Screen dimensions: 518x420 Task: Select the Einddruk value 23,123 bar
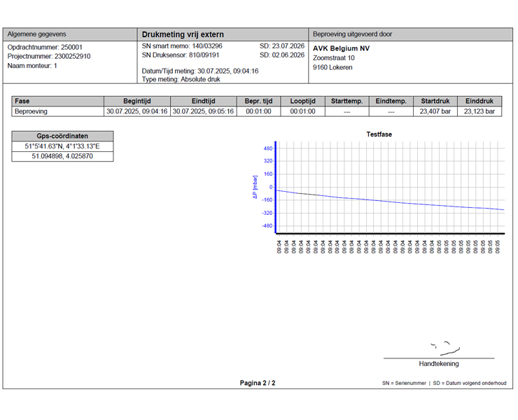[x=479, y=111]
